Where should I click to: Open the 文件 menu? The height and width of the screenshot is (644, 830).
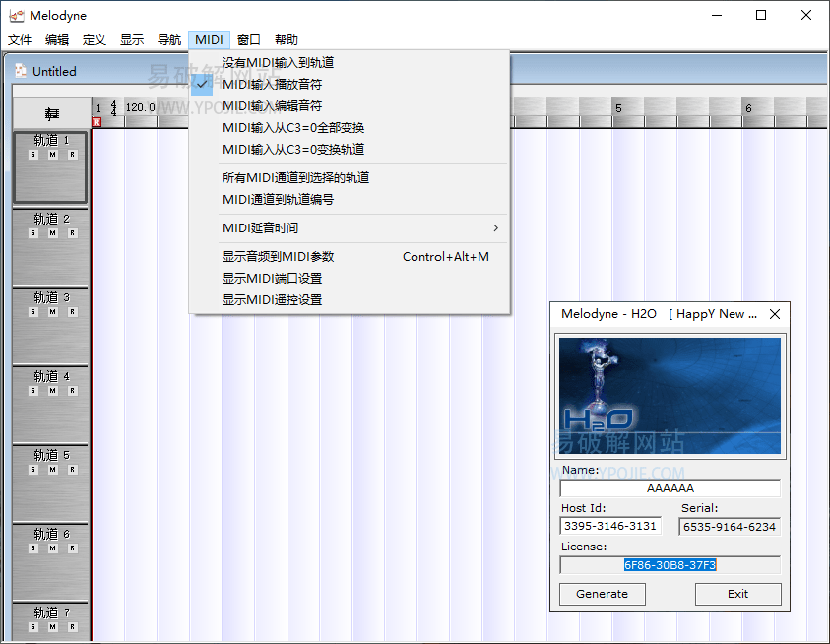point(20,40)
